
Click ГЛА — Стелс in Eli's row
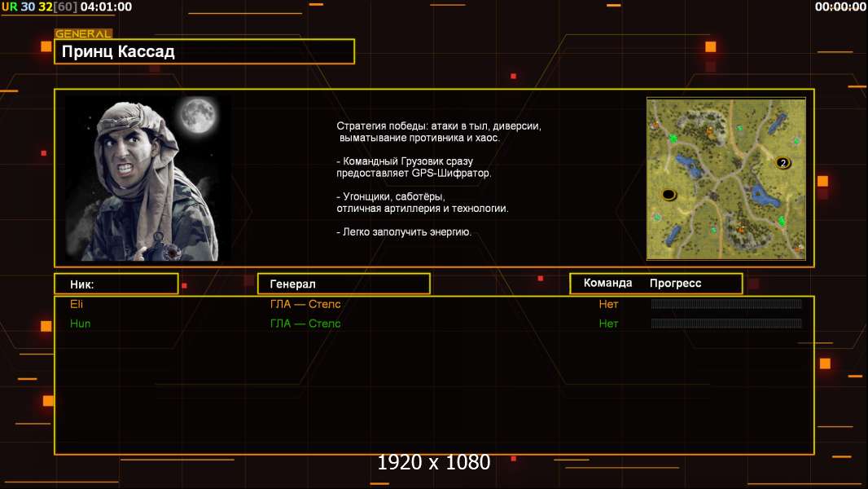coord(305,304)
